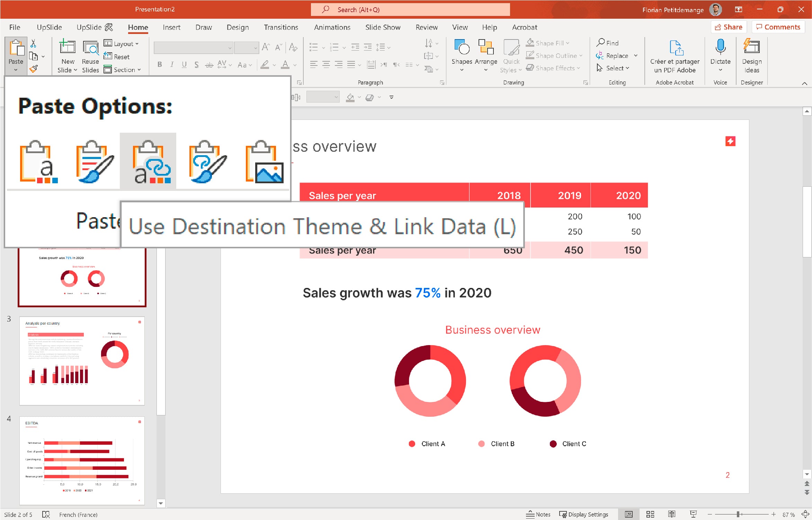This screenshot has height=520, width=812.
Task: Select the Use Destination Theme & Link Data paste option
Action: pos(148,161)
